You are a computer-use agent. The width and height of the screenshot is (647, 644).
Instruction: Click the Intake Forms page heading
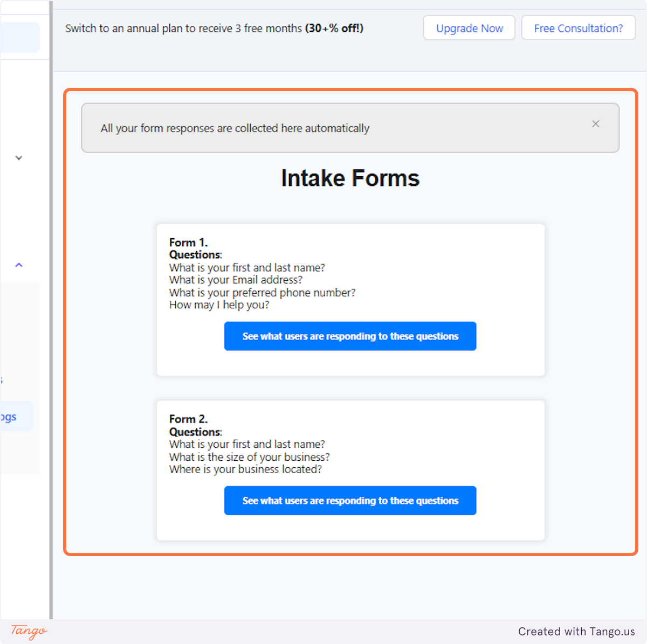[x=350, y=178]
